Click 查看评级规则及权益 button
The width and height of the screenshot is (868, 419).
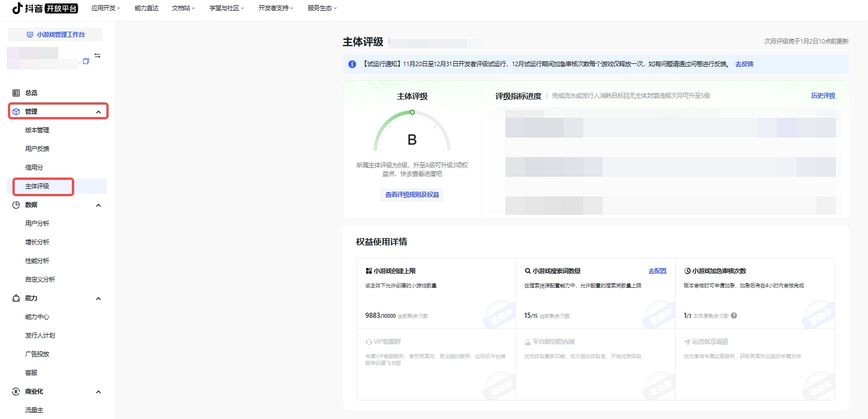point(412,195)
